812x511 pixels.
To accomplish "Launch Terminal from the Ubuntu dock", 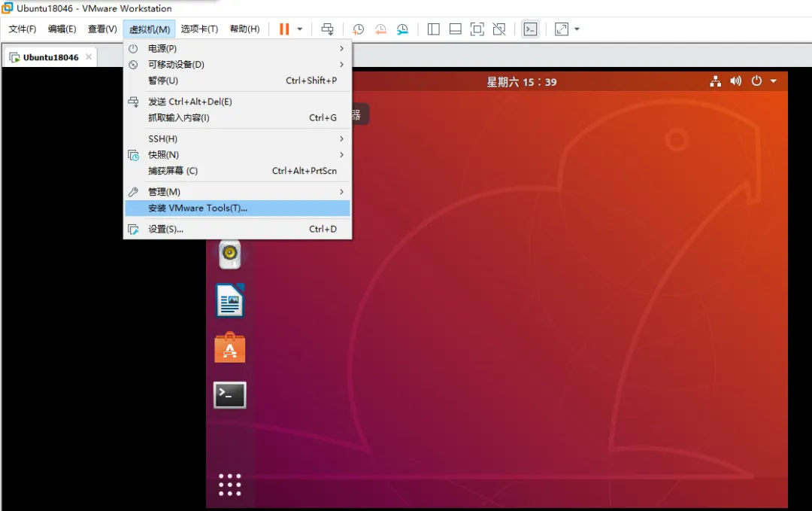I will pyautogui.click(x=230, y=395).
